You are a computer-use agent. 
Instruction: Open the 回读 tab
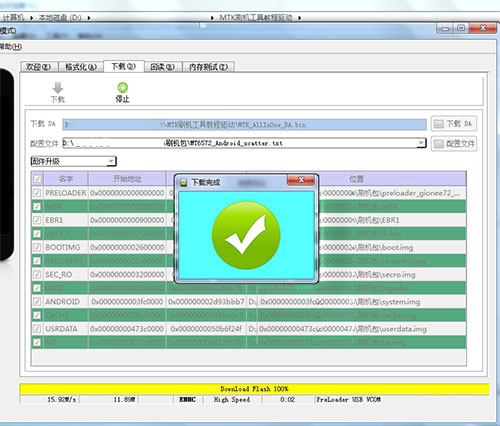(163, 67)
